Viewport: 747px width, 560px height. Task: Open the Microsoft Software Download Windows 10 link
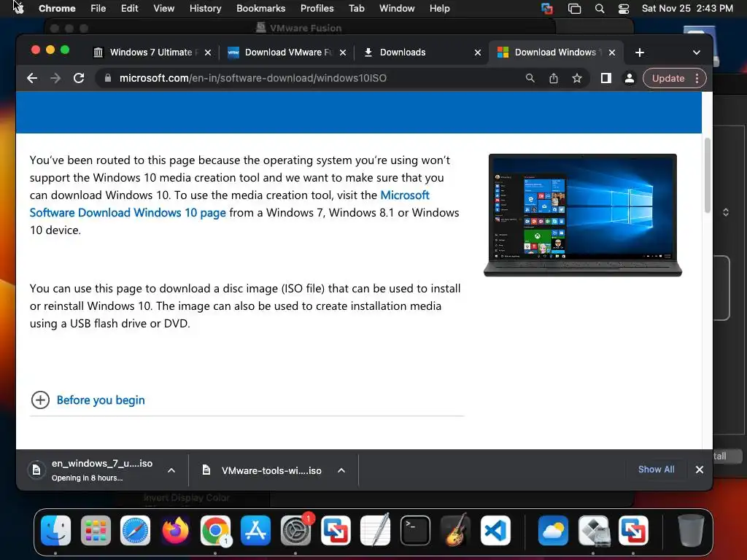pyautogui.click(x=229, y=204)
